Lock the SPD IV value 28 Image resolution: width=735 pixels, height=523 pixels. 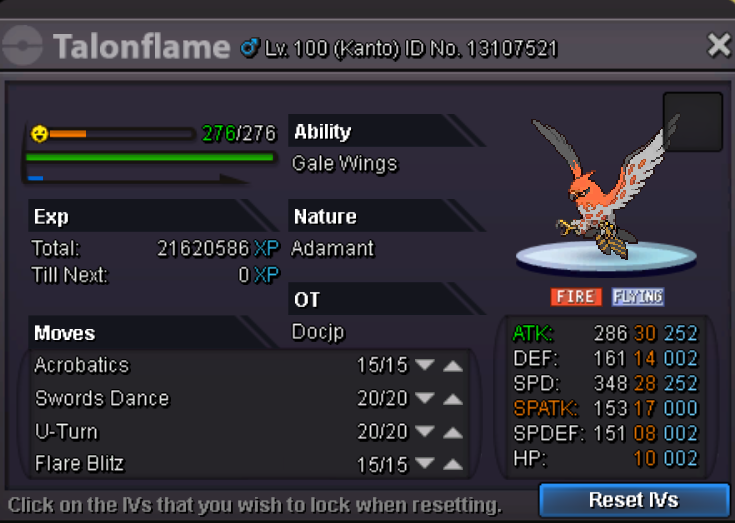click(x=645, y=383)
